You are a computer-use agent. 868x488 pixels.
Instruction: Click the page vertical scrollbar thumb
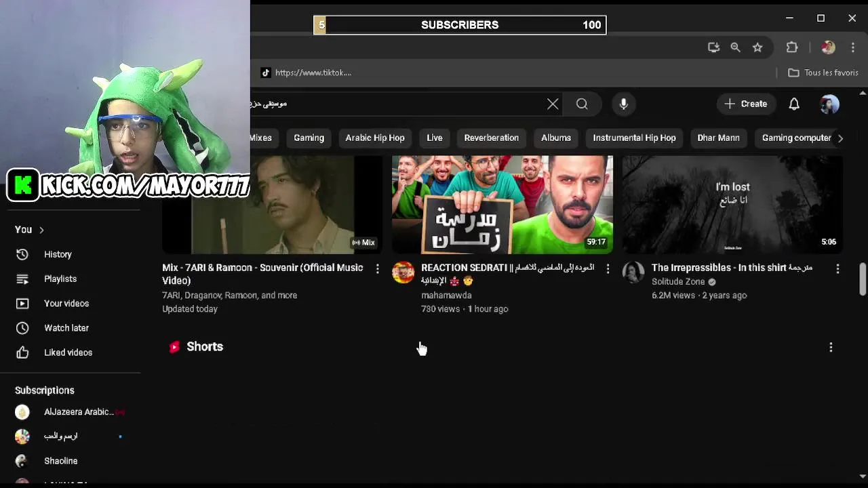click(863, 279)
